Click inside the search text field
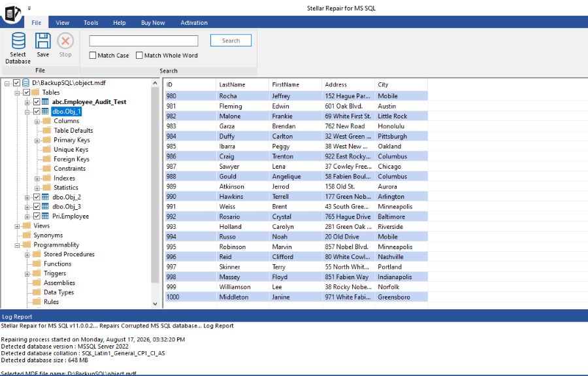 click(144, 41)
